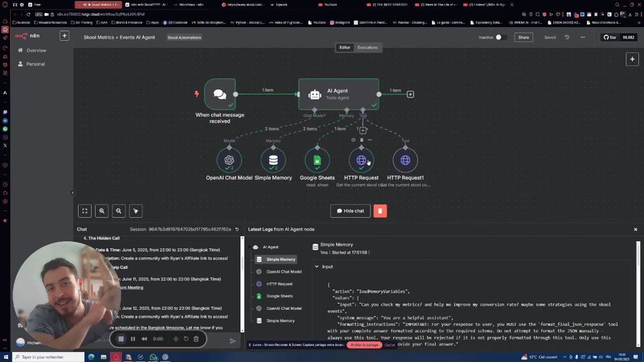Screen dimensions: 644x362
Task: Pause the Loom recording
Action: click(x=133, y=339)
